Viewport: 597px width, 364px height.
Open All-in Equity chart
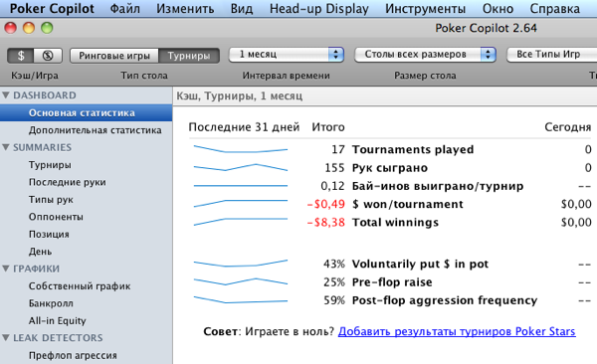[58, 320]
